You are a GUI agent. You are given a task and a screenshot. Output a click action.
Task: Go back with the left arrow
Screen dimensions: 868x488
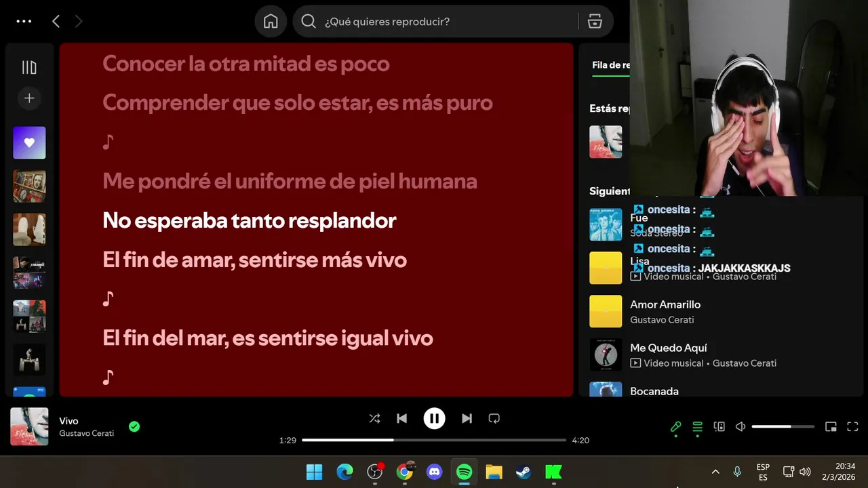click(56, 22)
